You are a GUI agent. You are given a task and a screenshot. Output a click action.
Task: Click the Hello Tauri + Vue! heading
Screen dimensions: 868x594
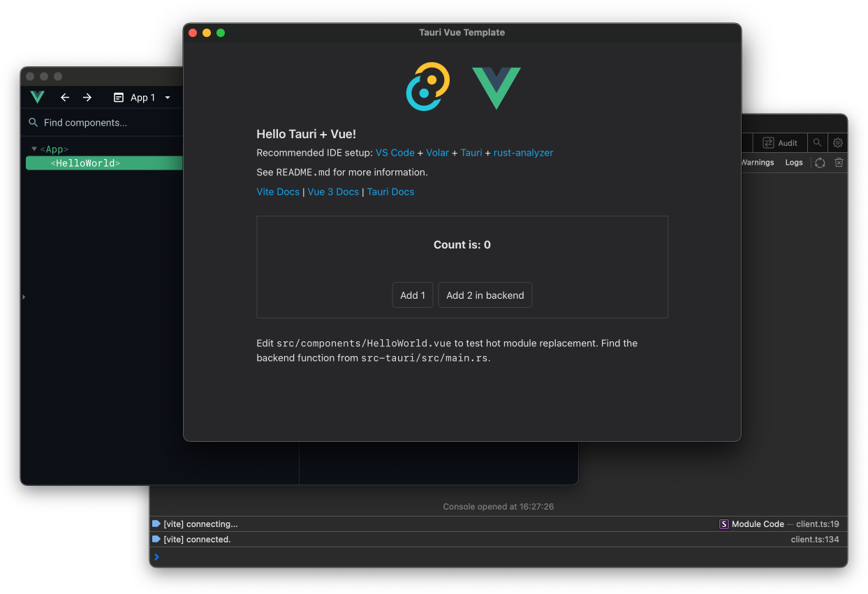(307, 134)
